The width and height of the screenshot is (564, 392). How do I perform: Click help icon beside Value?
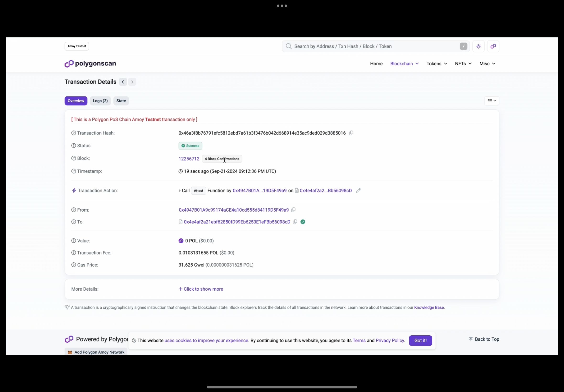[x=73, y=241]
